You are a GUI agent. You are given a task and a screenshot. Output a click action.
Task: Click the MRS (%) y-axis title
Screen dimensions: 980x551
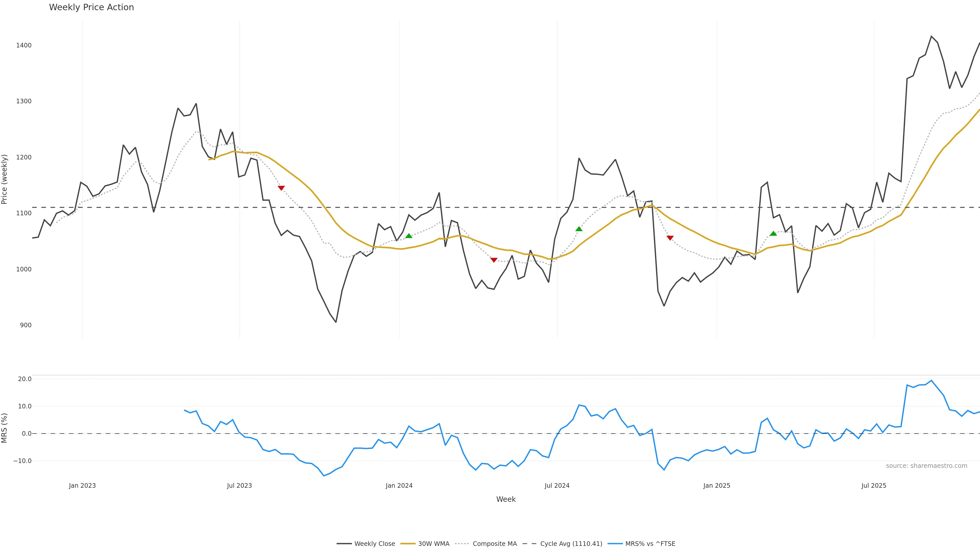(x=5, y=428)
